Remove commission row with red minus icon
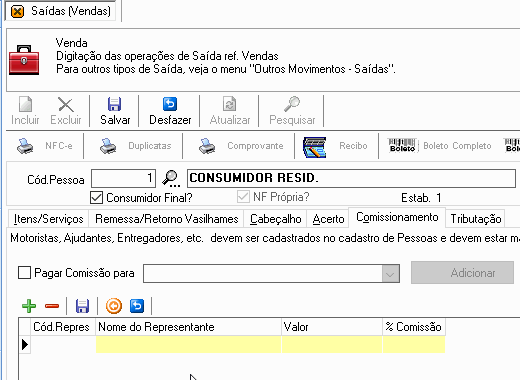Image resolution: width=520 pixels, height=380 pixels. pos(52,306)
